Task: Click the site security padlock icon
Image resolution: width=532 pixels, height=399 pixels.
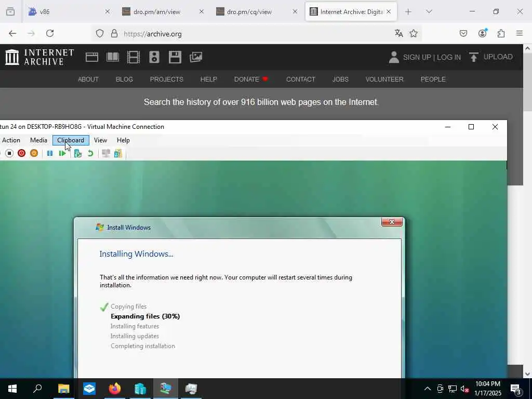Action: point(114,34)
